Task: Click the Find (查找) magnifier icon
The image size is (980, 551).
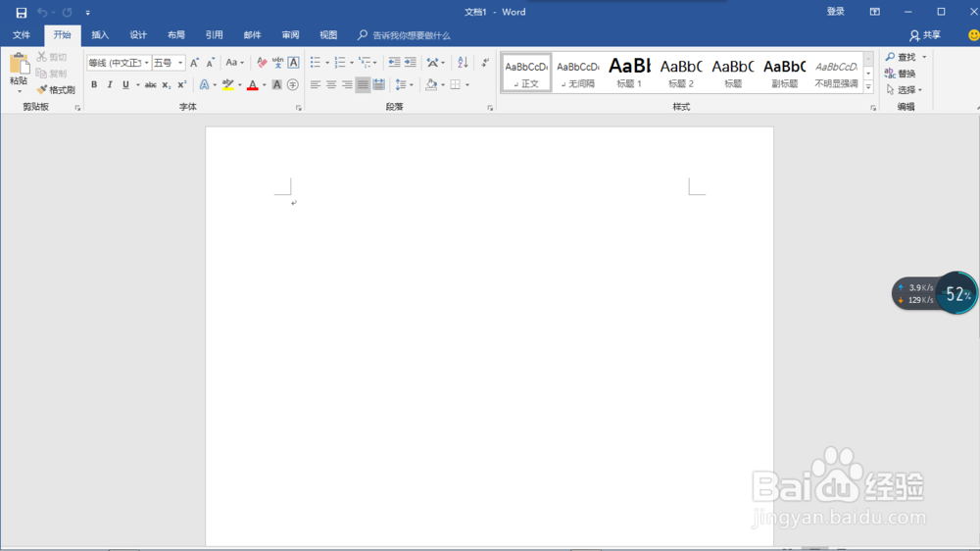Action: coord(890,57)
